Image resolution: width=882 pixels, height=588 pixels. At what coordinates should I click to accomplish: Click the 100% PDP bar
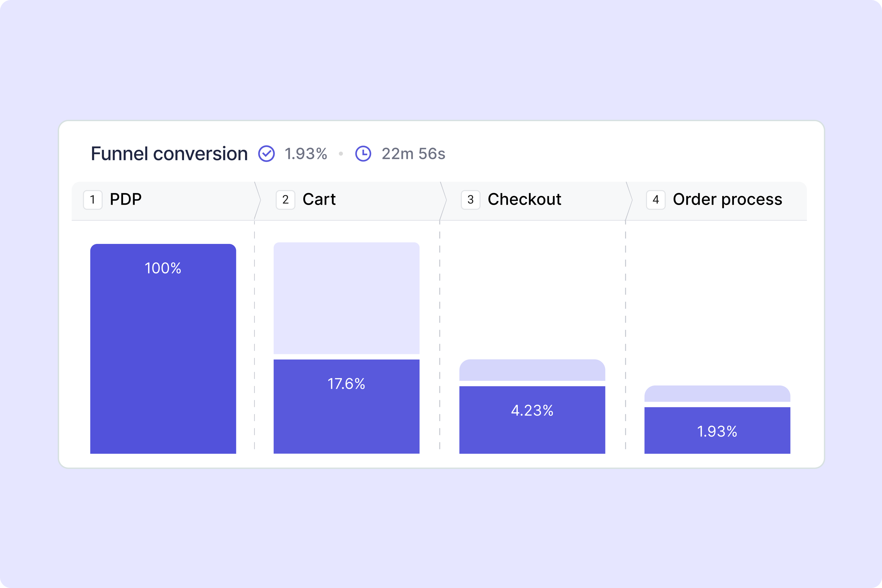point(163,349)
